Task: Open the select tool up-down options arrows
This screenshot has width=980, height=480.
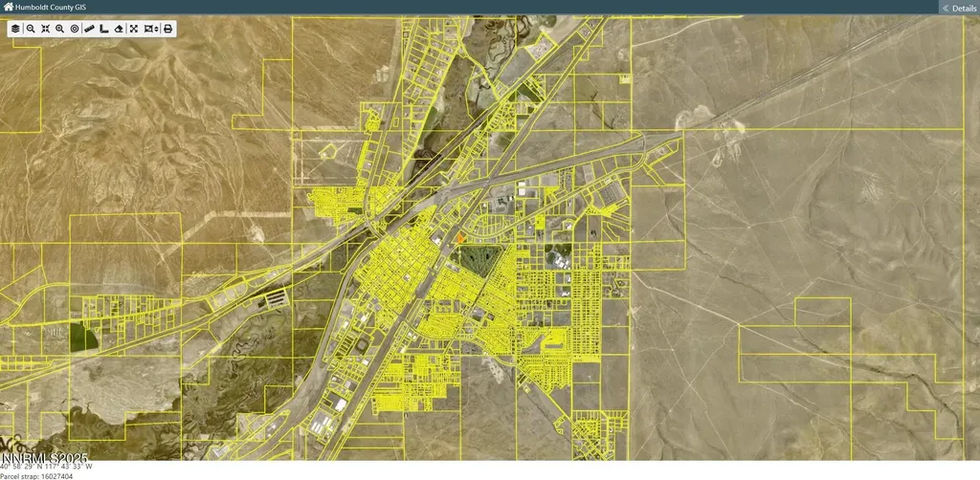Action: tap(156, 29)
